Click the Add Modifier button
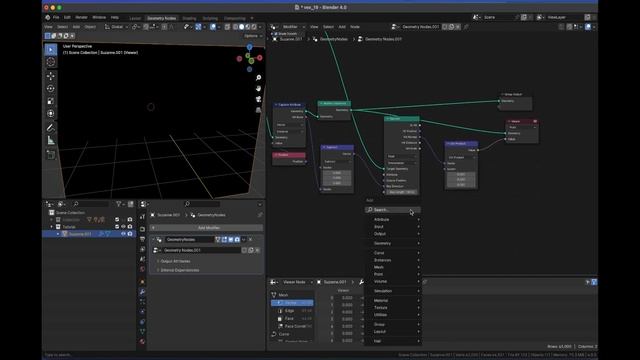Image resolution: width=640 pixels, height=360 pixels. 207,228
